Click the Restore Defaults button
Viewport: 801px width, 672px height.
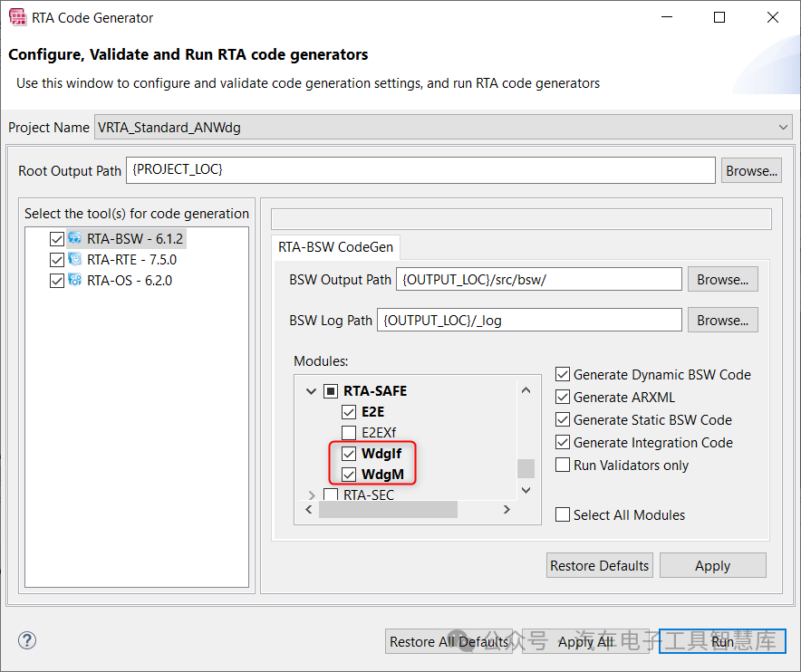[599, 566]
